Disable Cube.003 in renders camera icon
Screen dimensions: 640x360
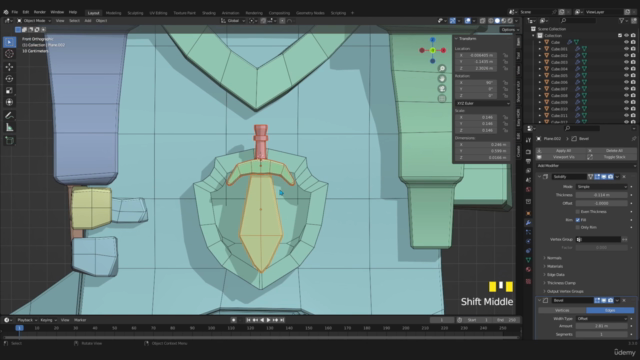click(x=633, y=62)
